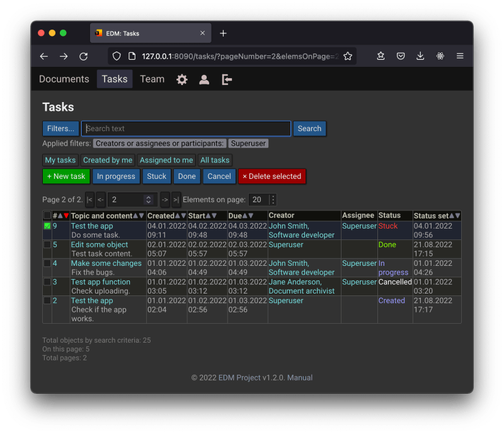Image resolution: width=504 pixels, height=434 pixels.
Task: Jump to last page button
Action: pyautogui.click(x=176, y=200)
